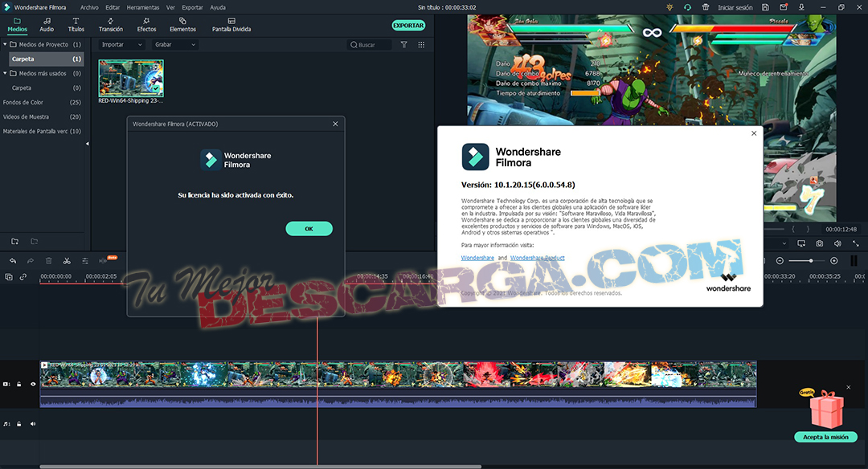
Task: Click the add new folder icon
Action: (15, 241)
